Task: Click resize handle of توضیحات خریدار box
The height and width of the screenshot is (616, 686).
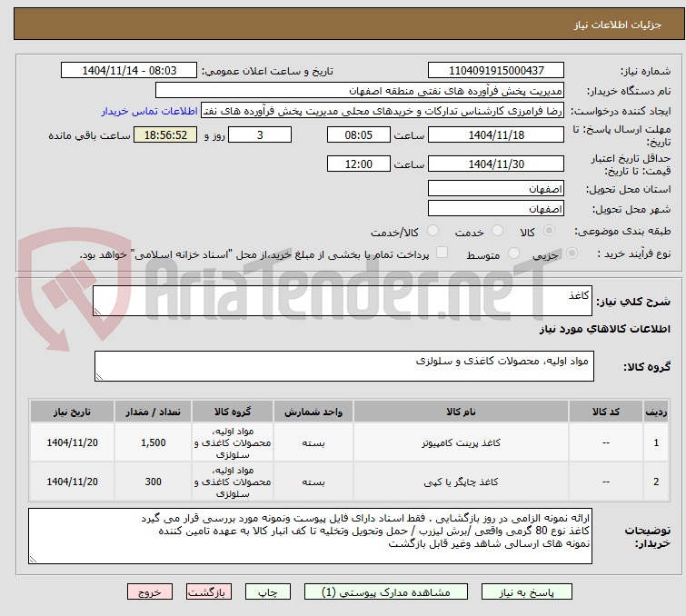Action: [34, 559]
